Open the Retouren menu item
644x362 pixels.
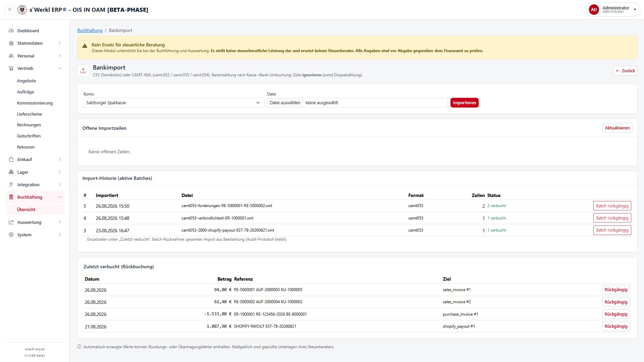point(26,147)
